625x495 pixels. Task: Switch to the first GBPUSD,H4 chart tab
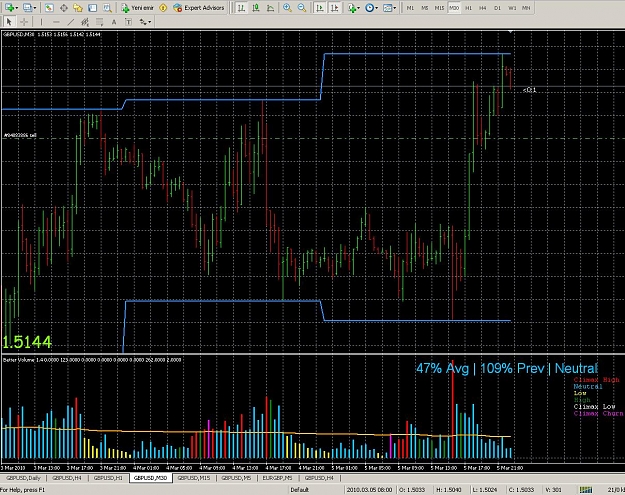tap(67, 477)
